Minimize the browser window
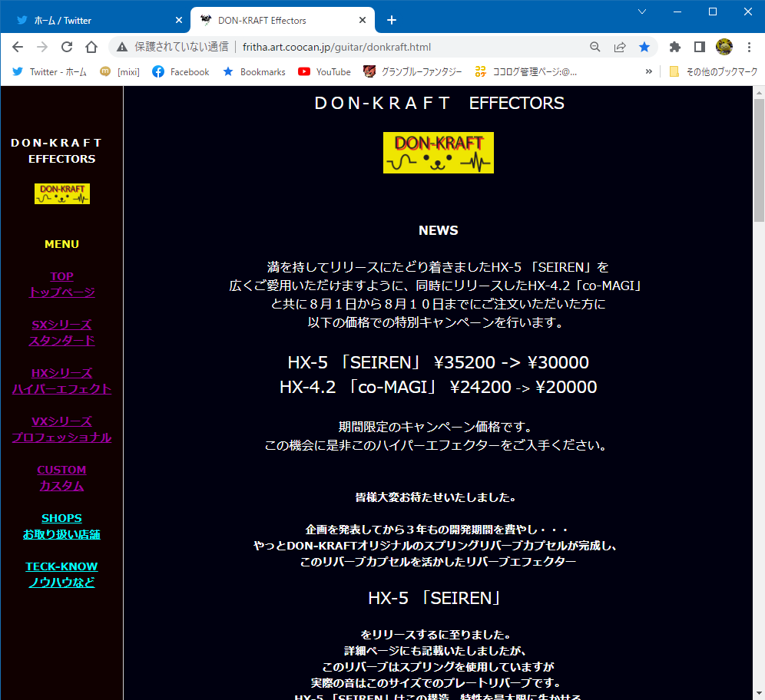The height and width of the screenshot is (700, 765). coord(677,12)
